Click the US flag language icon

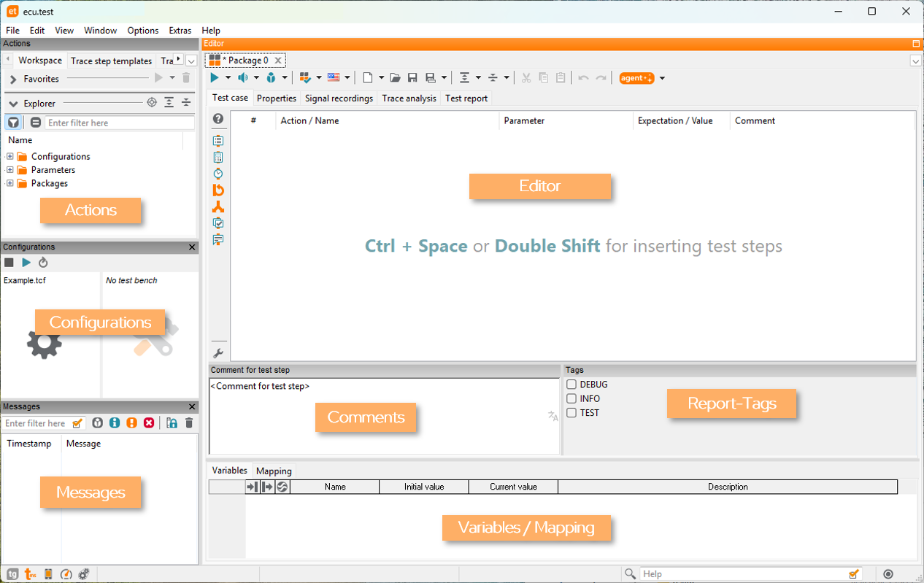[334, 77]
